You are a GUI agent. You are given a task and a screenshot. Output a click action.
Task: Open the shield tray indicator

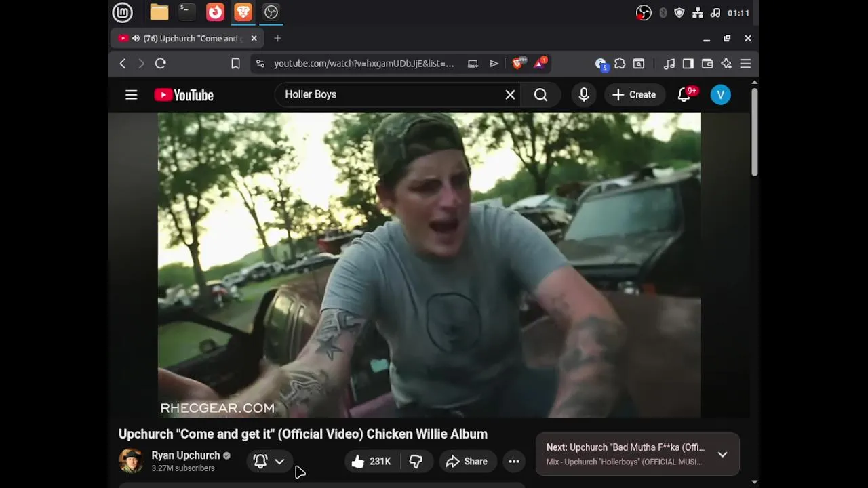pos(679,13)
